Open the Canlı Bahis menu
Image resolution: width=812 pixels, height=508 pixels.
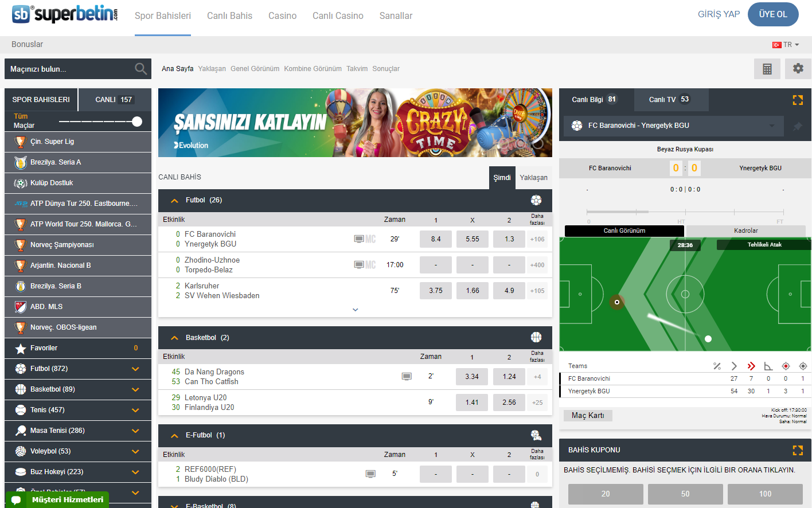229,16
